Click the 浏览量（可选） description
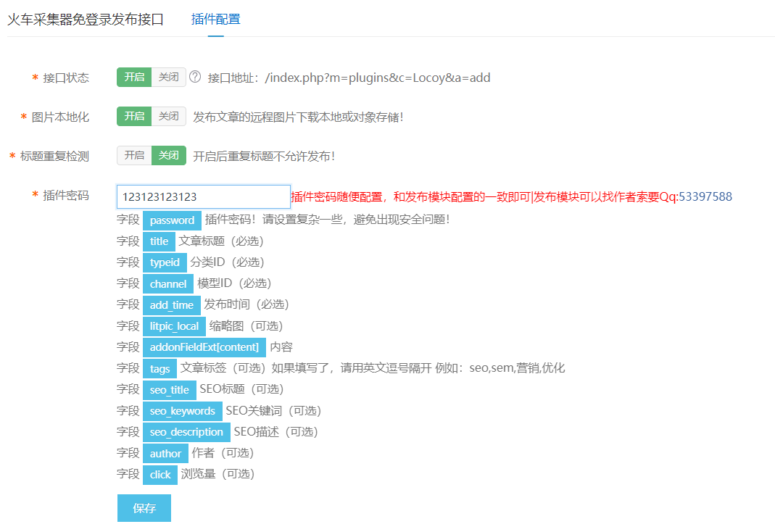Viewport: 775px width, 532px height. 218,474
